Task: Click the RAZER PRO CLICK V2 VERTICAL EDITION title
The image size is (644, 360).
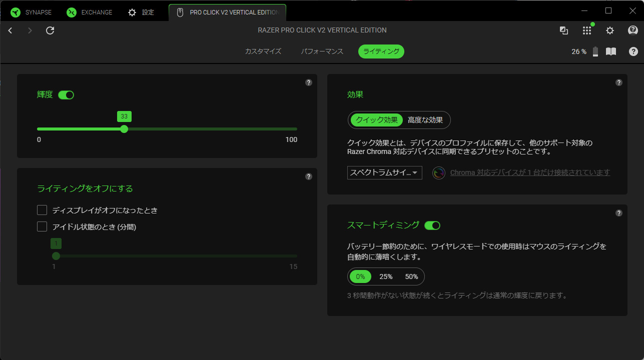Action: coord(322,30)
